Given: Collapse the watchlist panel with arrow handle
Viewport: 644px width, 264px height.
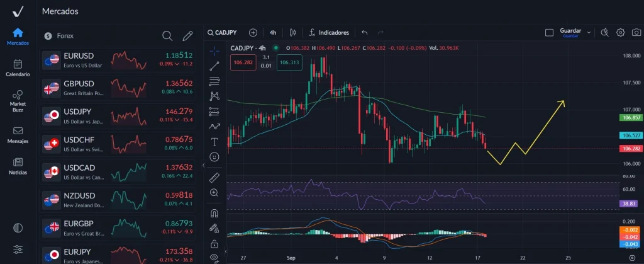Looking at the screenshot, I should (x=203, y=165).
